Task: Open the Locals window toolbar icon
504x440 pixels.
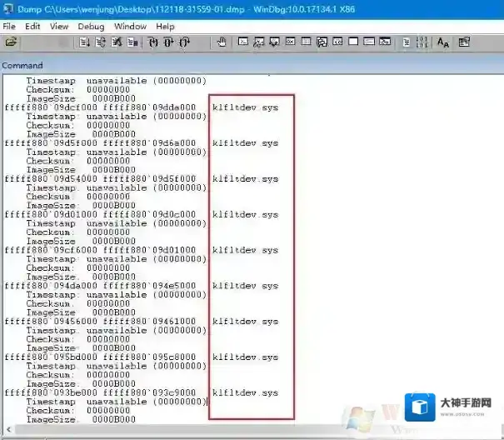Action: (275, 42)
